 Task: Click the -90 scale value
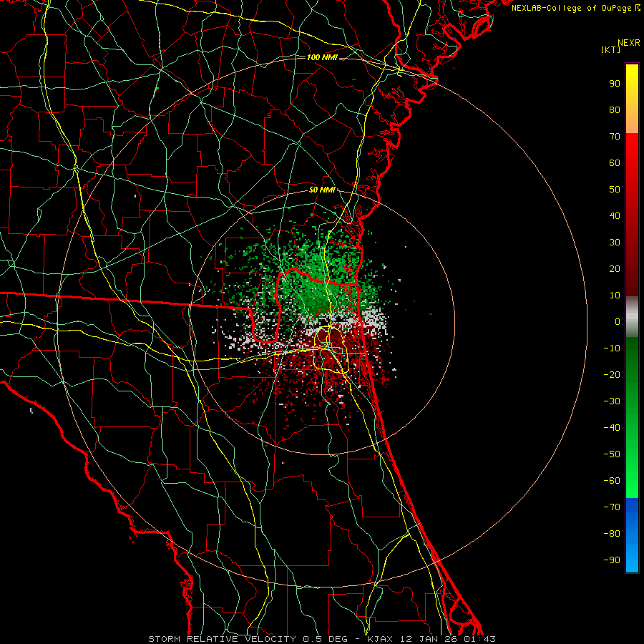click(x=612, y=560)
